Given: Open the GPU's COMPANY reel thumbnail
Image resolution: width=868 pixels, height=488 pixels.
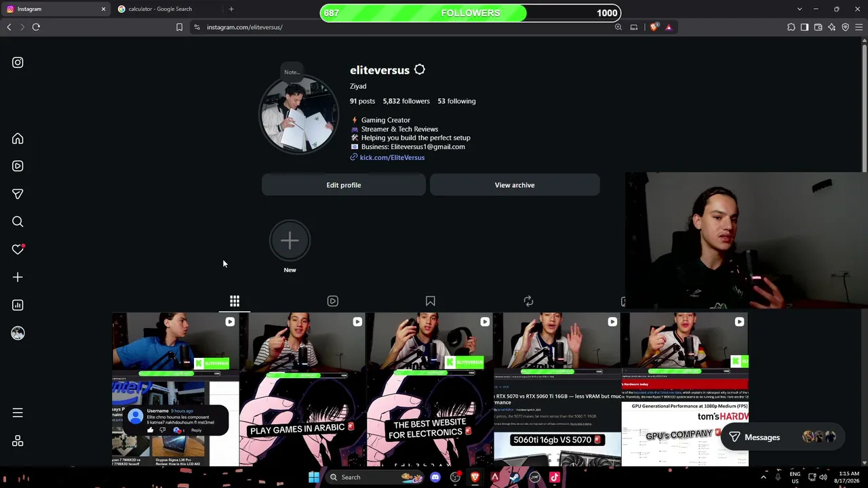Looking at the screenshot, I should click(x=685, y=390).
